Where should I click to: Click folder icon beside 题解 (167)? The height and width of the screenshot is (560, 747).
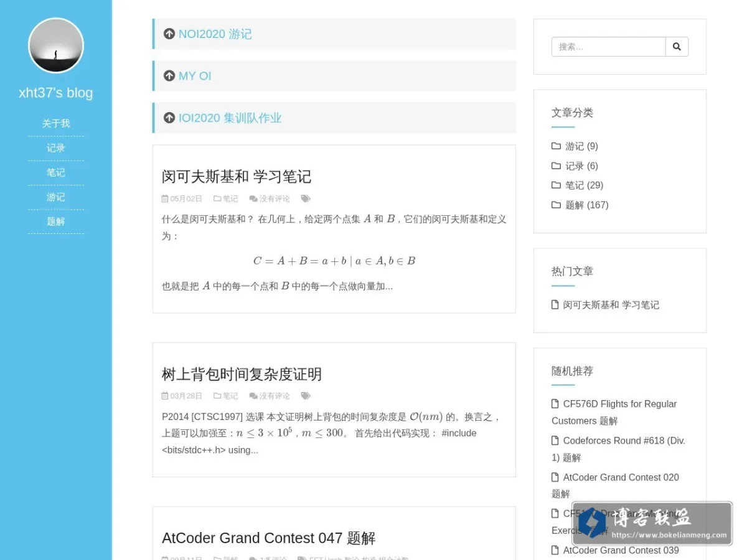pos(556,205)
